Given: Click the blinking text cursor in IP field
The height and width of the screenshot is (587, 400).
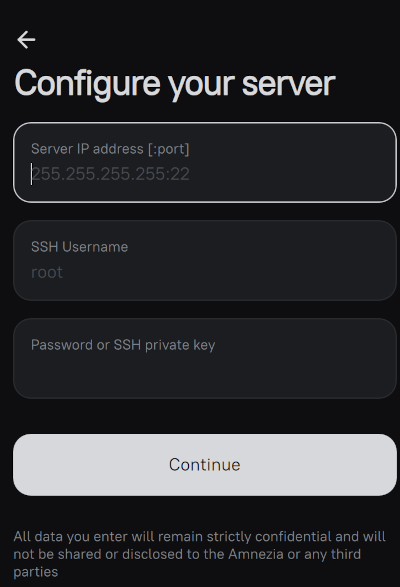Looking at the screenshot, I should pyautogui.click(x=31, y=174).
